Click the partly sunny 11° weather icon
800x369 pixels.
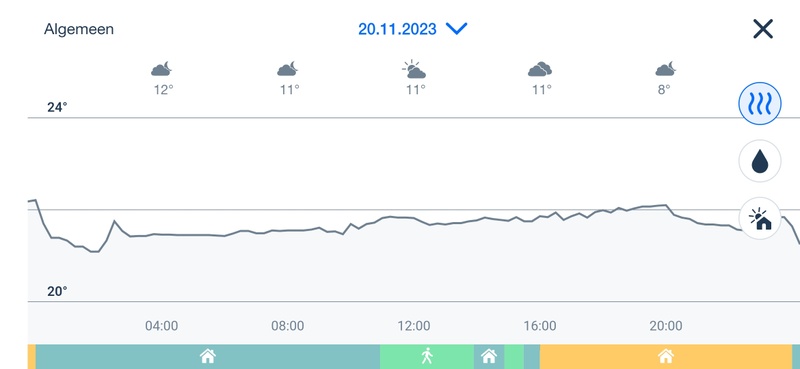coord(414,69)
